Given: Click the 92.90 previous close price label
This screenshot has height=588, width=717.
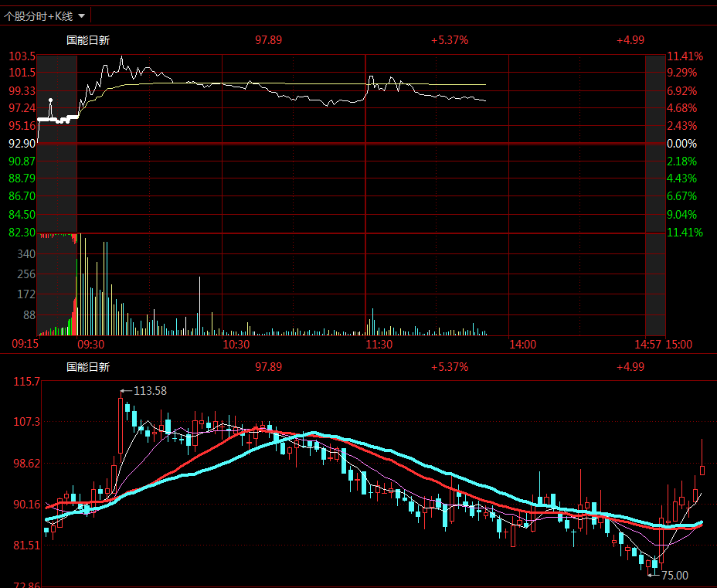Looking at the screenshot, I should 22,144.
